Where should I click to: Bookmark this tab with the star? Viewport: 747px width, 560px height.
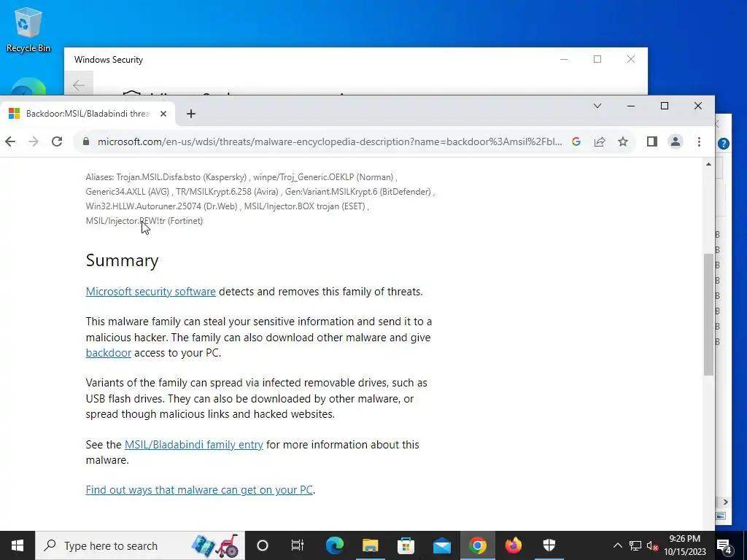(623, 141)
